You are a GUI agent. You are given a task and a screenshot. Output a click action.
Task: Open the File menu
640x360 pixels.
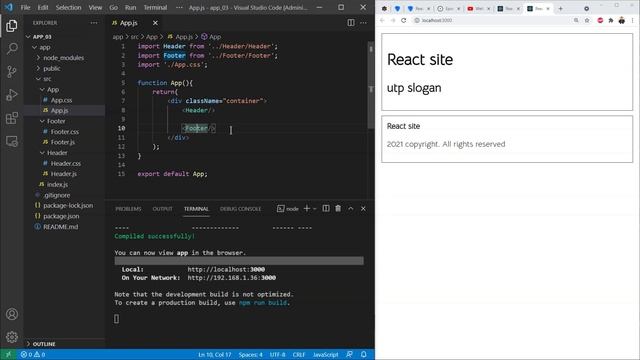click(25, 7)
